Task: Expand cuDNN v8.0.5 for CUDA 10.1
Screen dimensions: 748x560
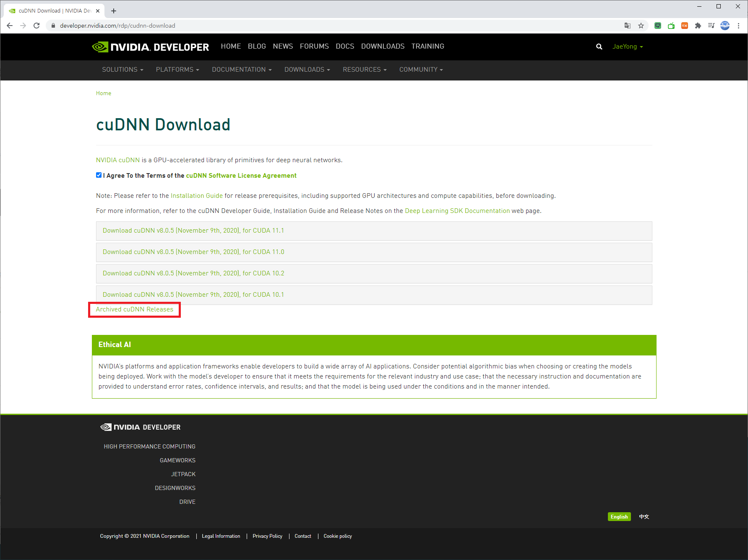Action: (x=374, y=295)
